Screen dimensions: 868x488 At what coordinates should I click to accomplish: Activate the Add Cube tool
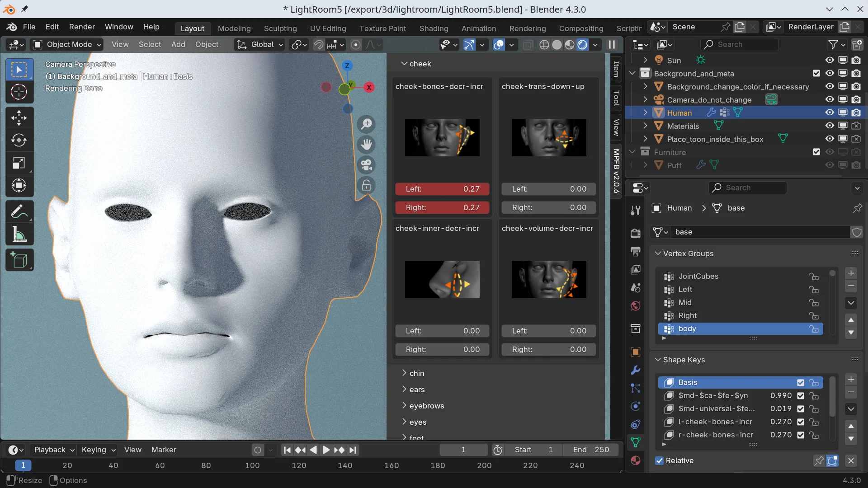click(19, 260)
